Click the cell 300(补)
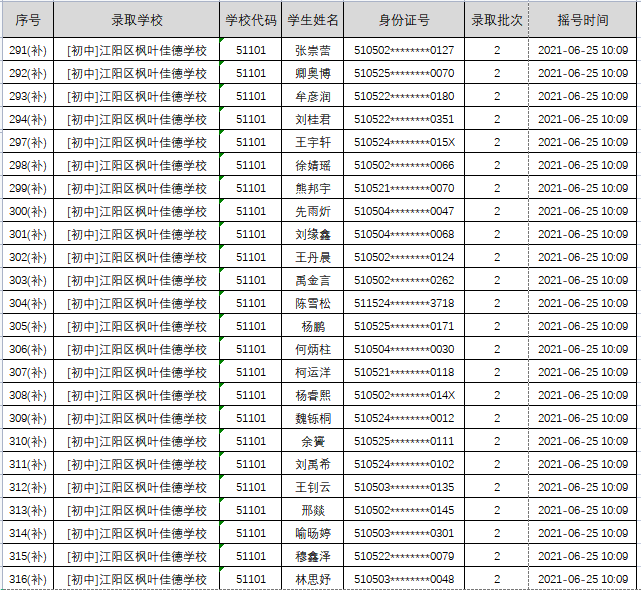 [x=28, y=211]
